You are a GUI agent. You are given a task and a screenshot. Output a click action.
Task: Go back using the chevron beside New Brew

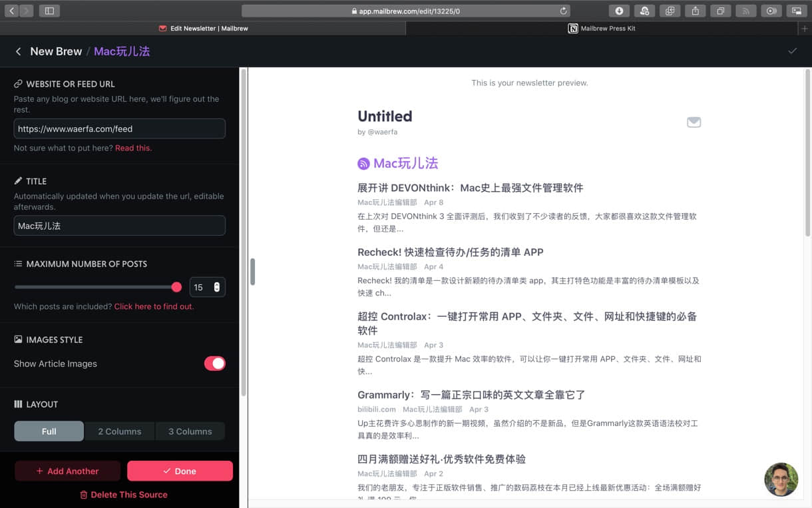point(18,51)
